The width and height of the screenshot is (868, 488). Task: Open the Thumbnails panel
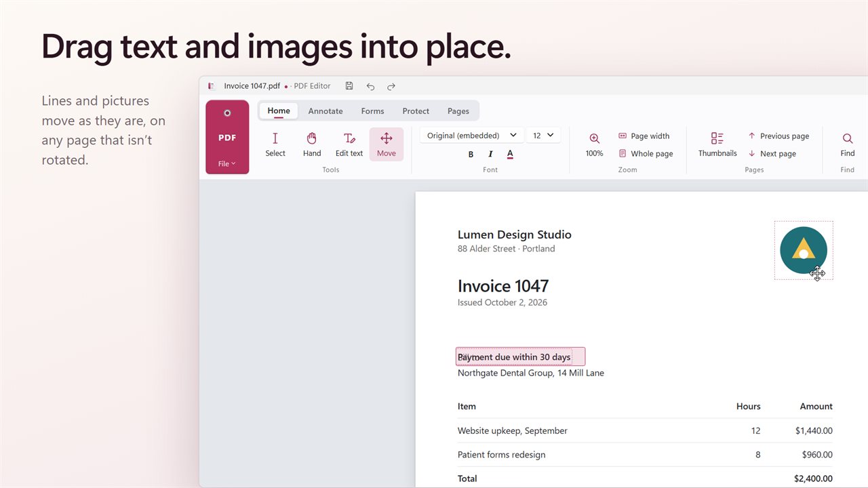point(717,144)
